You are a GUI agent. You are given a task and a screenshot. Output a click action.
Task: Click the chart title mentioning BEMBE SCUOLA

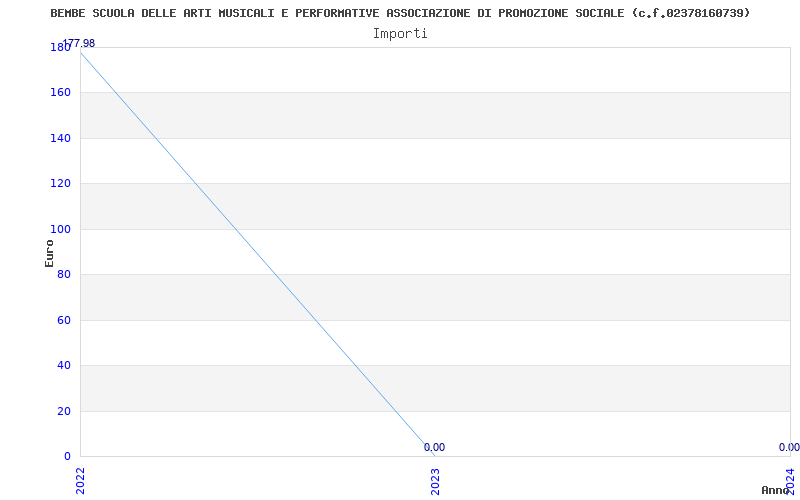tap(401, 13)
